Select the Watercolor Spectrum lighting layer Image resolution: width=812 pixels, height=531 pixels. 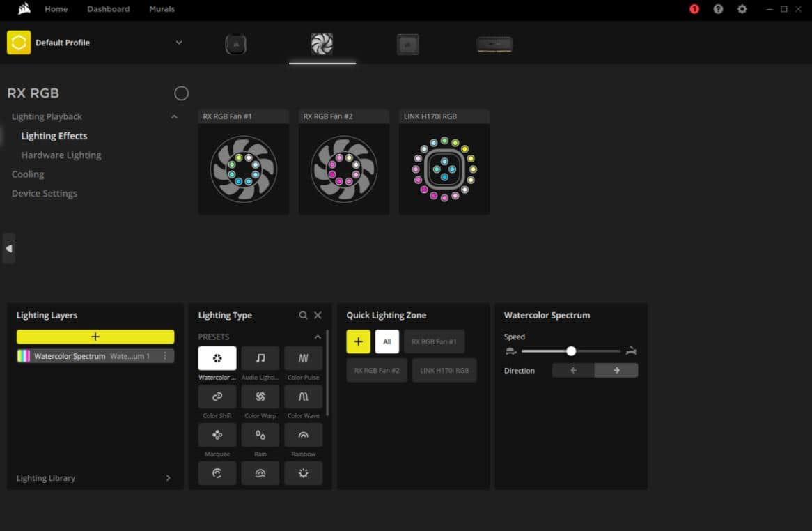click(x=95, y=356)
